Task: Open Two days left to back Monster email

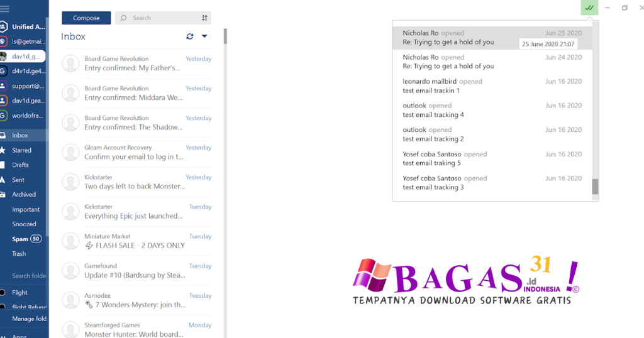Action: pos(136,182)
